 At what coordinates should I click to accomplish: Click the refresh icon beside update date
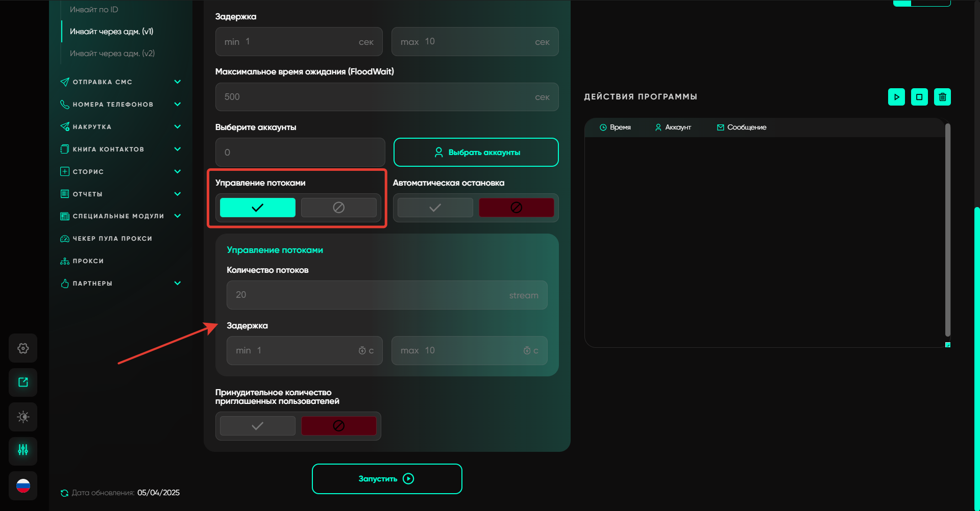[64, 493]
